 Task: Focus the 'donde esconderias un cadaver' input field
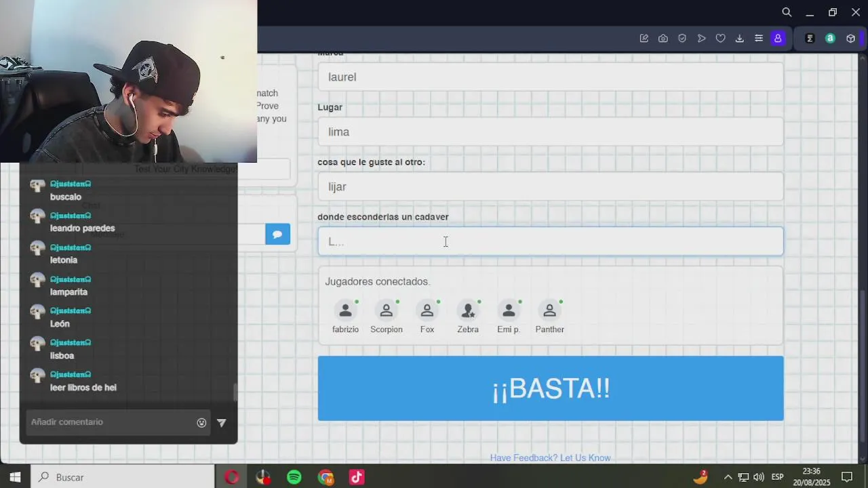click(x=551, y=241)
